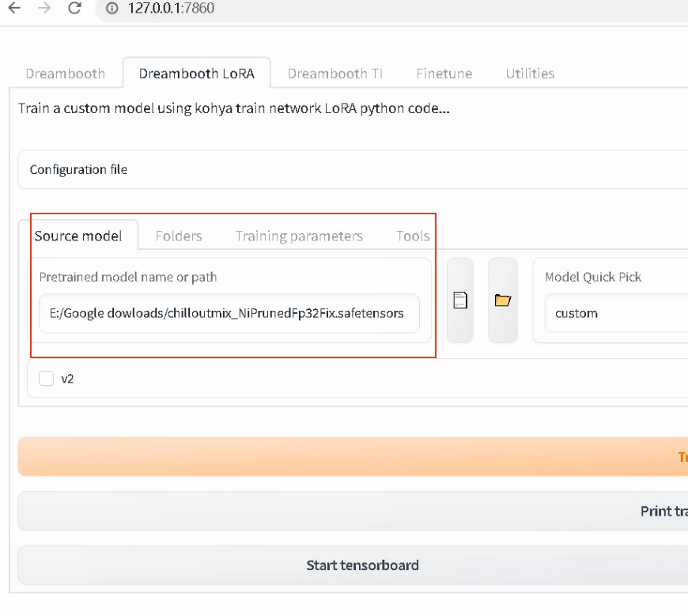Image resolution: width=688 pixels, height=616 pixels.
Task: Click the Start tensorboard button
Action: point(353,565)
